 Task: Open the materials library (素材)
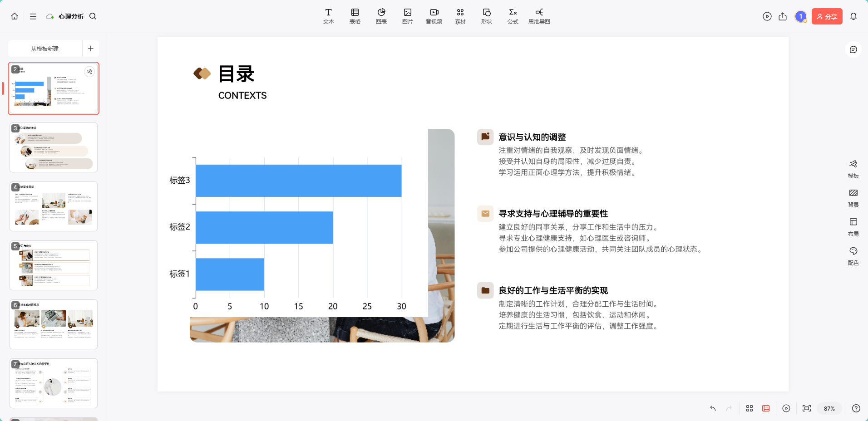tap(460, 16)
